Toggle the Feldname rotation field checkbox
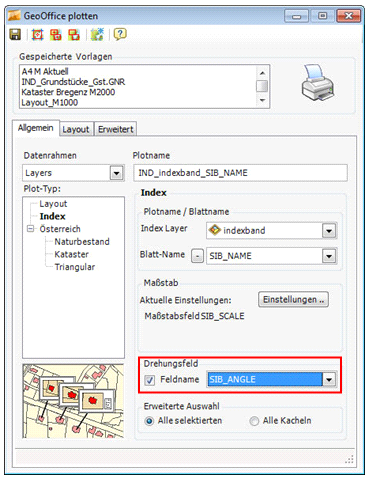369x477 pixels. click(x=150, y=380)
